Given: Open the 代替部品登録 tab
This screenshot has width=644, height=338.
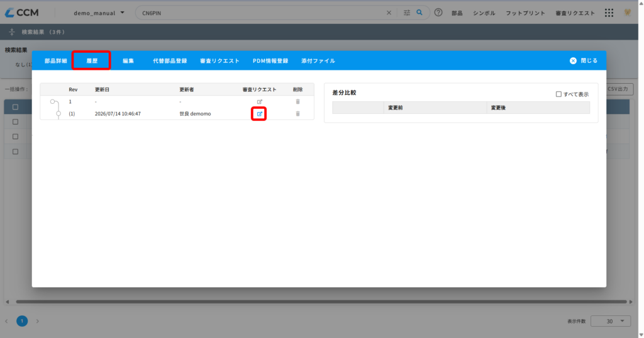Looking at the screenshot, I should 170,61.
